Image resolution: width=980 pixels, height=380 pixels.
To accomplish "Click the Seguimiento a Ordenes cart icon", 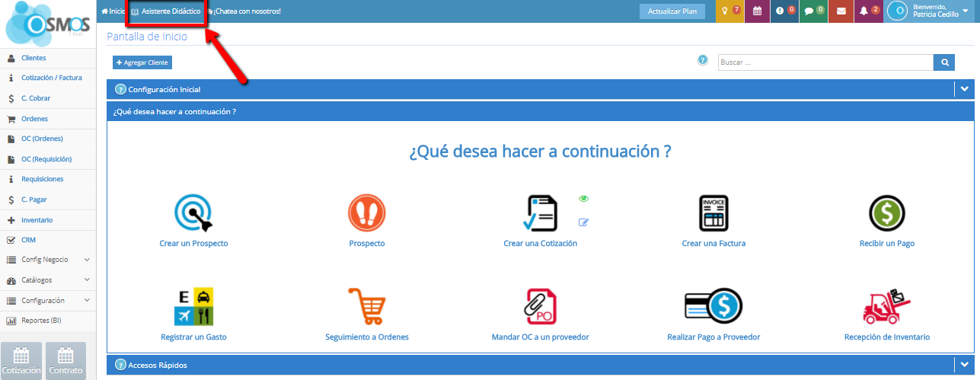I will [367, 307].
